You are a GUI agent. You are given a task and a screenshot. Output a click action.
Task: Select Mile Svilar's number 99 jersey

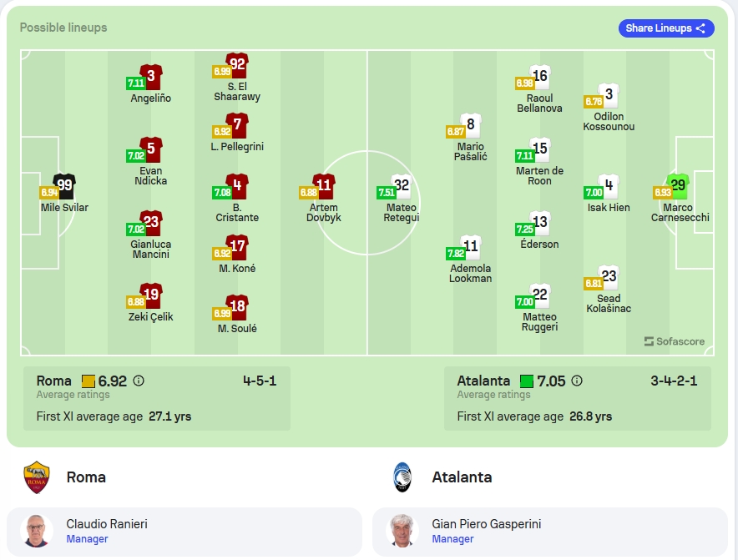point(64,186)
